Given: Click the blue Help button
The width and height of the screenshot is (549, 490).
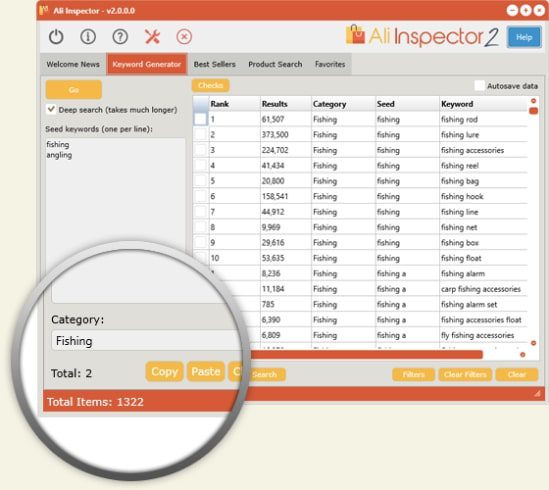Looking at the screenshot, I should 524,37.
